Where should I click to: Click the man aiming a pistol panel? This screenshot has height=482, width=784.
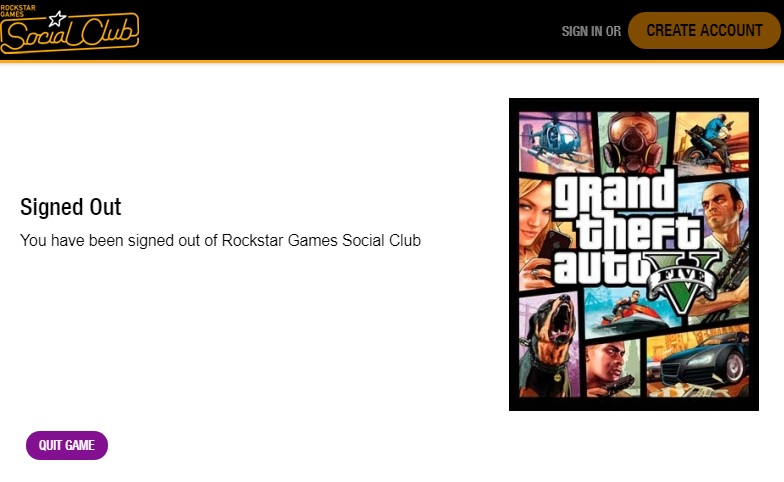[x=613, y=369]
